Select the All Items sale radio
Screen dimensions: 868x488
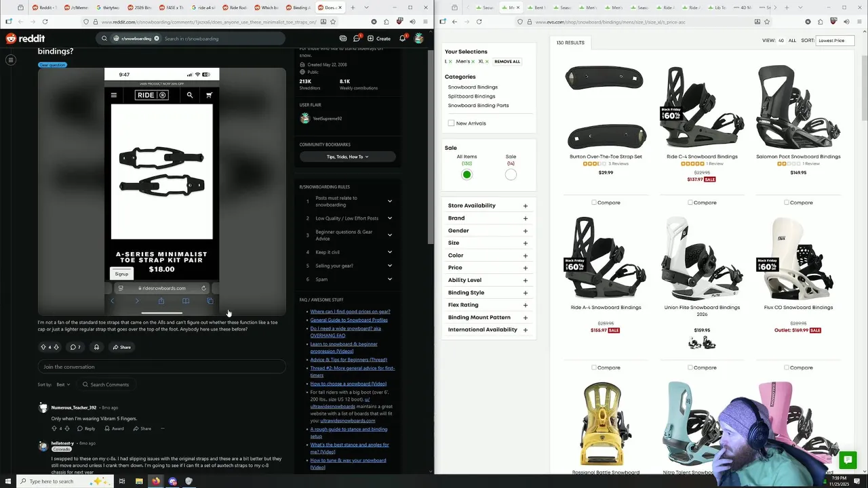click(x=467, y=174)
